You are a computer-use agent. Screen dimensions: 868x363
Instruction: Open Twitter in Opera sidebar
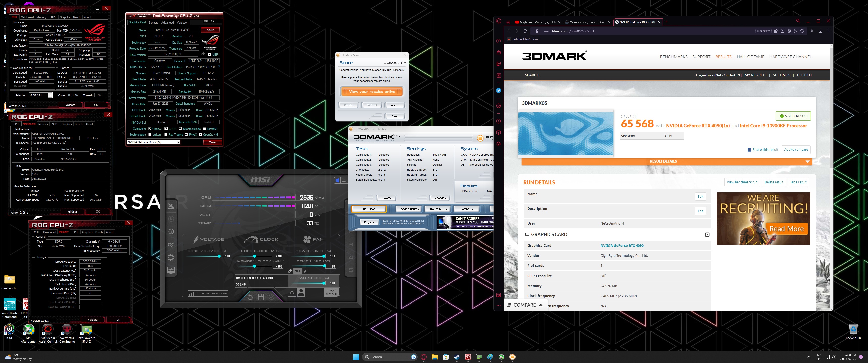pos(499,90)
